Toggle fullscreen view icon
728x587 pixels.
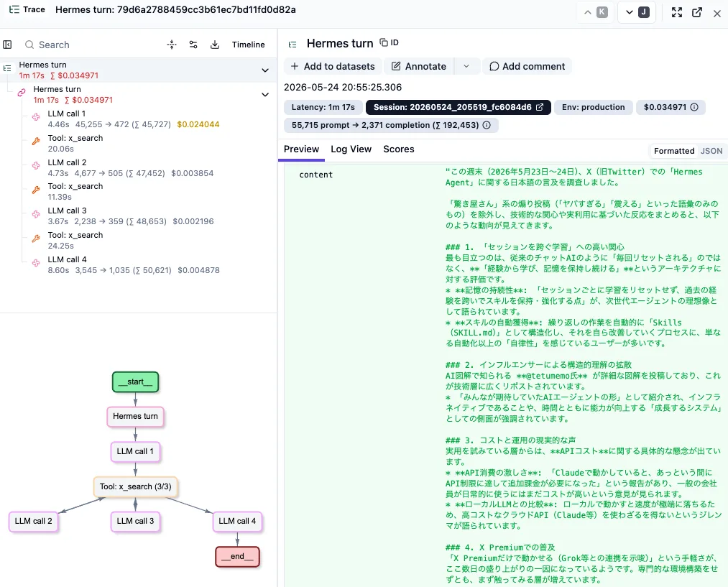coord(677,12)
